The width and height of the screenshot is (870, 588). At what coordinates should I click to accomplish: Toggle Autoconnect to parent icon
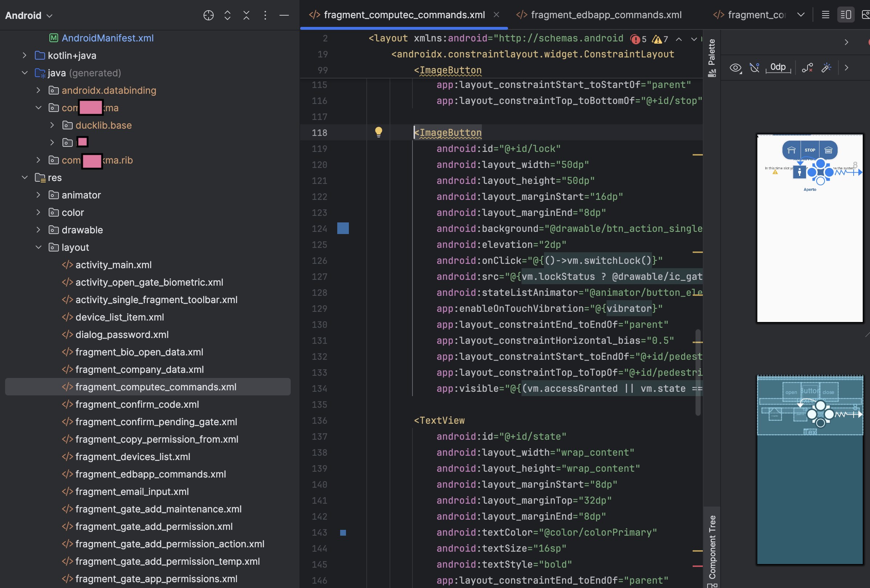(x=754, y=68)
